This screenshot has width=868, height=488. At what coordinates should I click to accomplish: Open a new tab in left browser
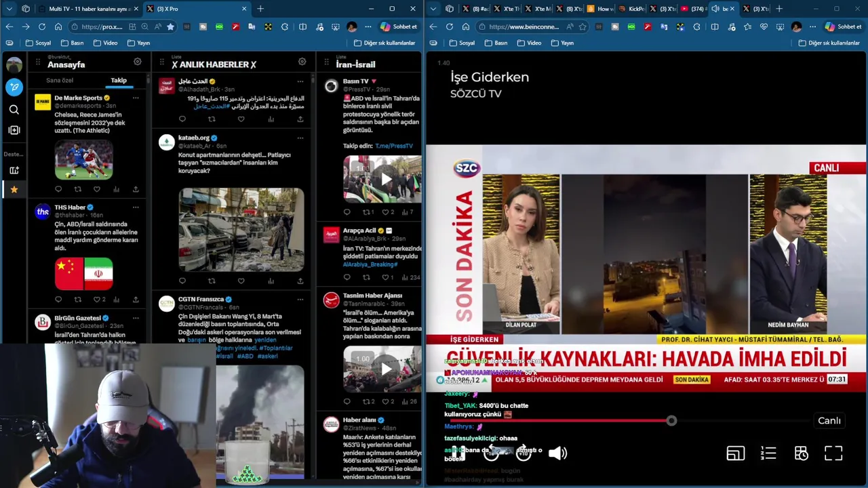260,9
